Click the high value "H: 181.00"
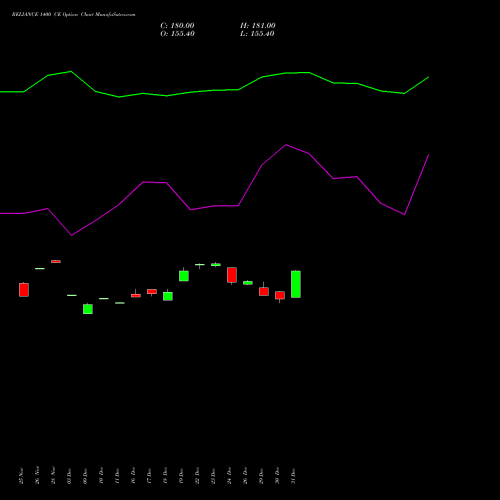Viewport: 500px width, 500px height. pos(258,26)
